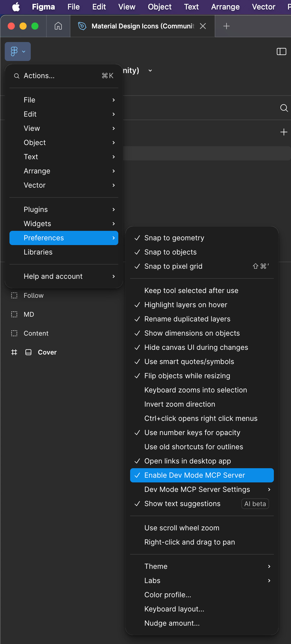
Task: Open Dev Mode MCP Server Settings submenu
Action: pos(202,490)
